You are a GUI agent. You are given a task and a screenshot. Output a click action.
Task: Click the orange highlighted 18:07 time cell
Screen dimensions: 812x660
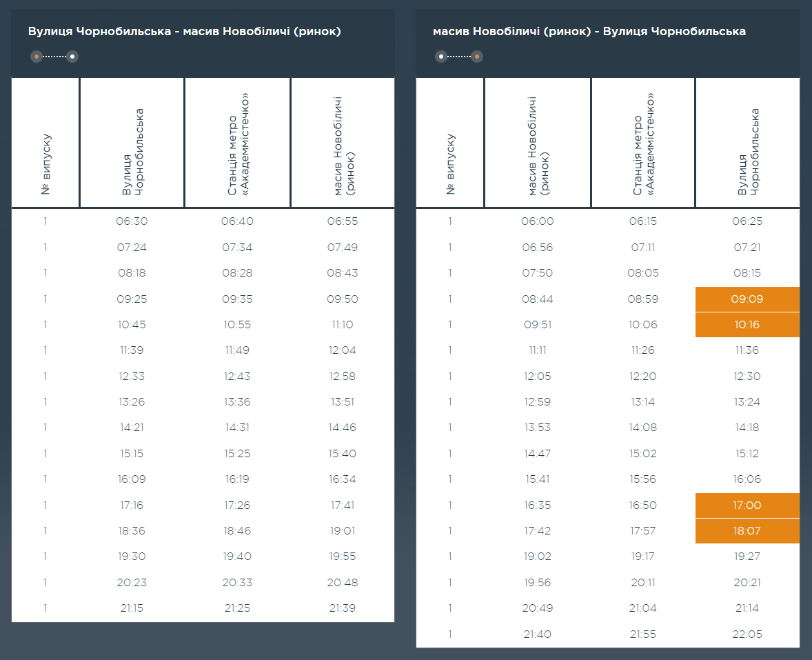[x=747, y=531]
